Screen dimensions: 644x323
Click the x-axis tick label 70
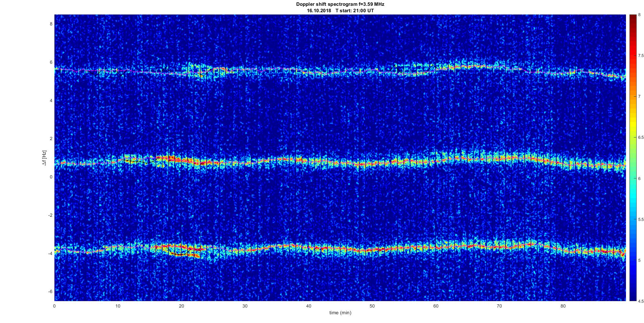pyautogui.click(x=499, y=306)
